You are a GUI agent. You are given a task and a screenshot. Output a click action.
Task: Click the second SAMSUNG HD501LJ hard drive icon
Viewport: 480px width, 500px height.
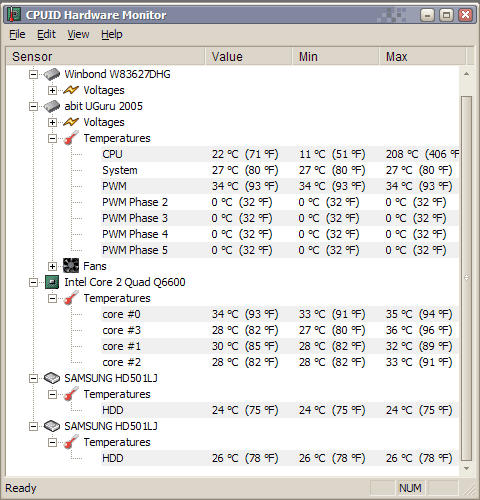coord(52,426)
